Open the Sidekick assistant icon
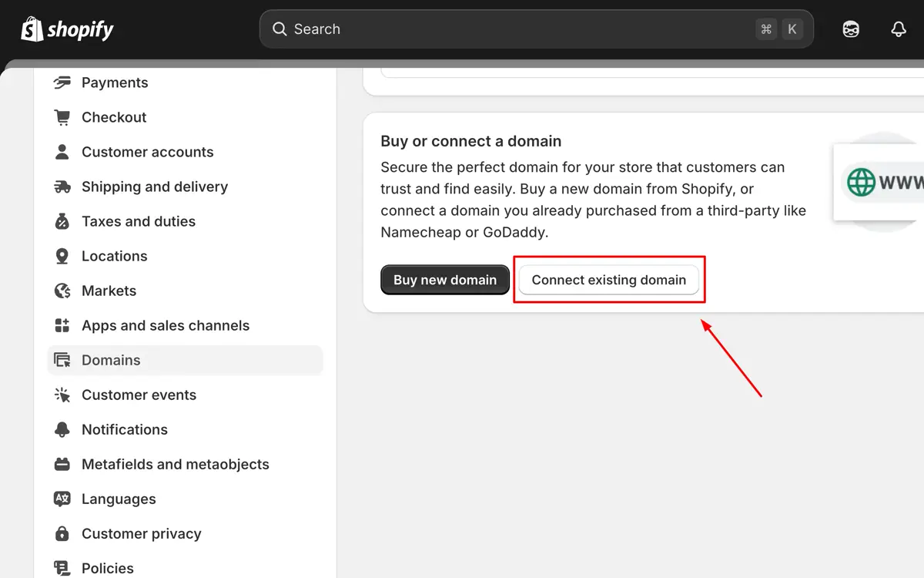The height and width of the screenshot is (578, 924). click(x=851, y=29)
